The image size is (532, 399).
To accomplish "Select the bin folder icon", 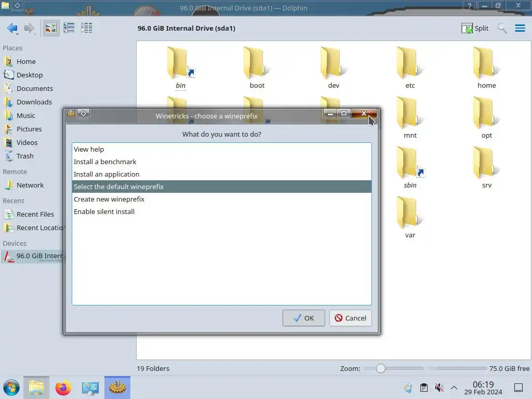I will coord(180,63).
